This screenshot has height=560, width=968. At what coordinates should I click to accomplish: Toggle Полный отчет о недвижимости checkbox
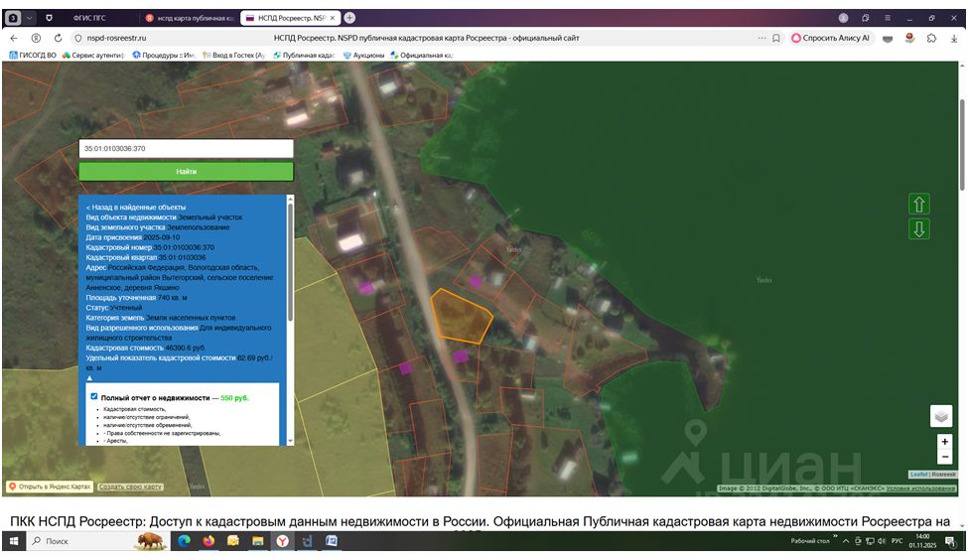click(x=94, y=396)
